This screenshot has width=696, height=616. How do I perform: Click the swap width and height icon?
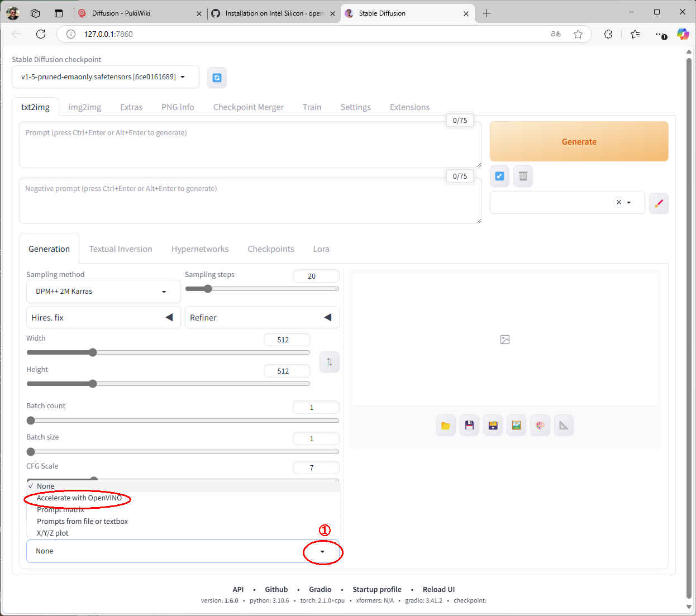tap(329, 362)
